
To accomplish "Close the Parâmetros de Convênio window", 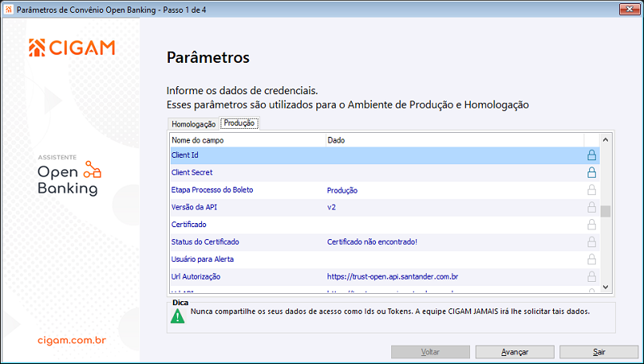I will click(x=630, y=9).
